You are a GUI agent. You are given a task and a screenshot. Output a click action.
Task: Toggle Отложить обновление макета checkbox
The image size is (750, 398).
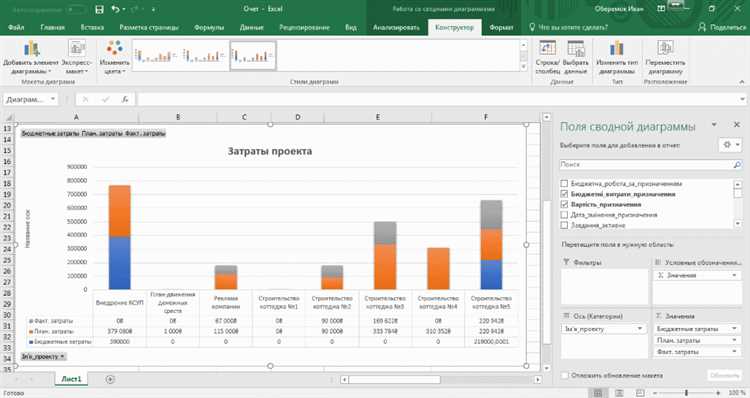coord(565,376)
